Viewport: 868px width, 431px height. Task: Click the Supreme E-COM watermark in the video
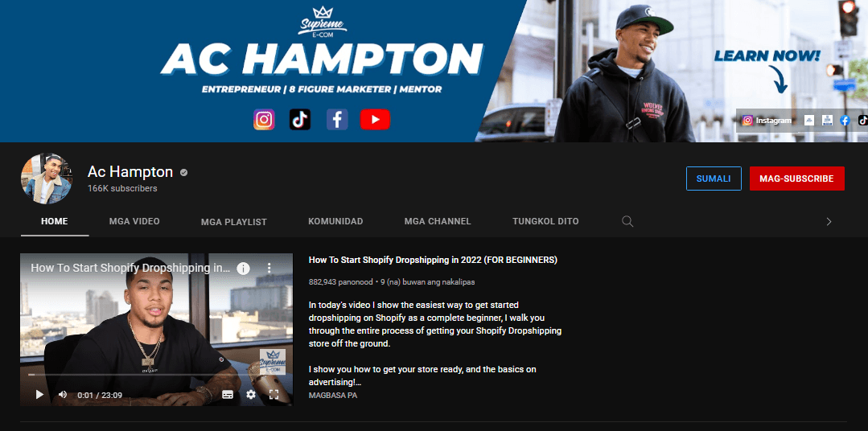tap(273, 362)
